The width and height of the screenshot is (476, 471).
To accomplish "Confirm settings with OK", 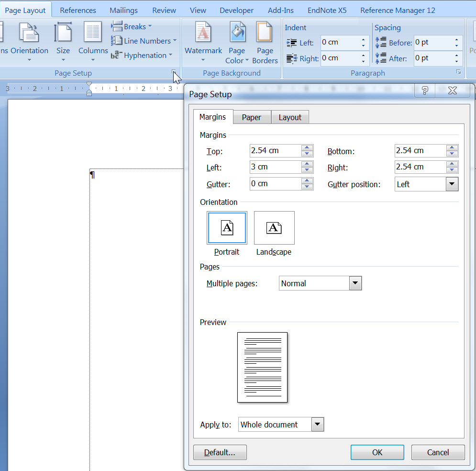I will 377,452.
